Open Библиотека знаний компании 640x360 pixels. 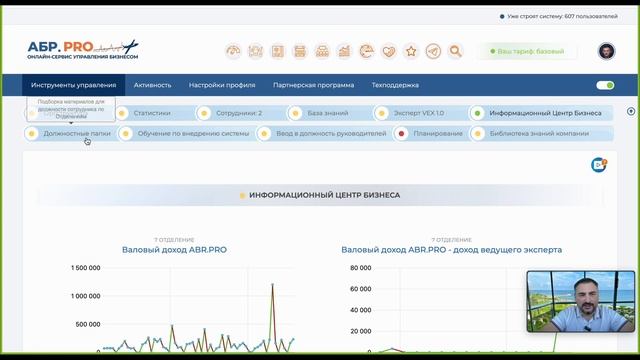click(542, 133)
